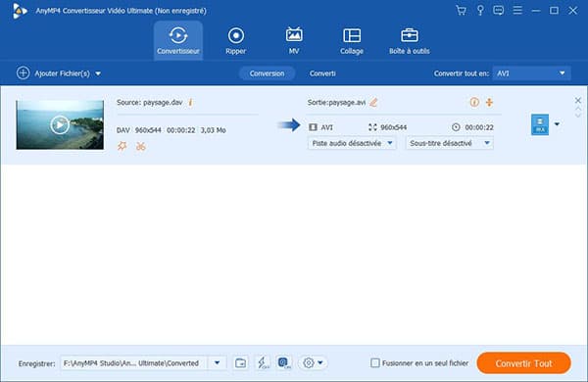588x382 pixels.
Task: Toggle the hardware acceleration lightning icon
Action: [263, 362]
